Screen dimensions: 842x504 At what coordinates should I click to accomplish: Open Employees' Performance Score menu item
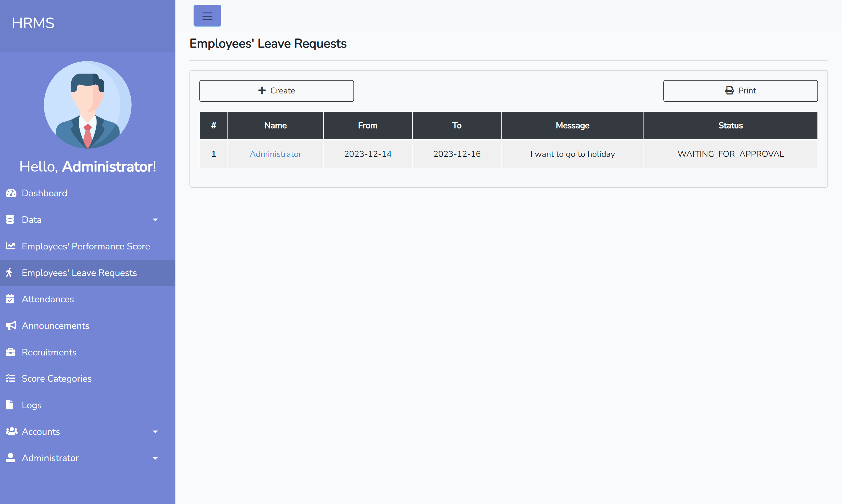(86, 246)
